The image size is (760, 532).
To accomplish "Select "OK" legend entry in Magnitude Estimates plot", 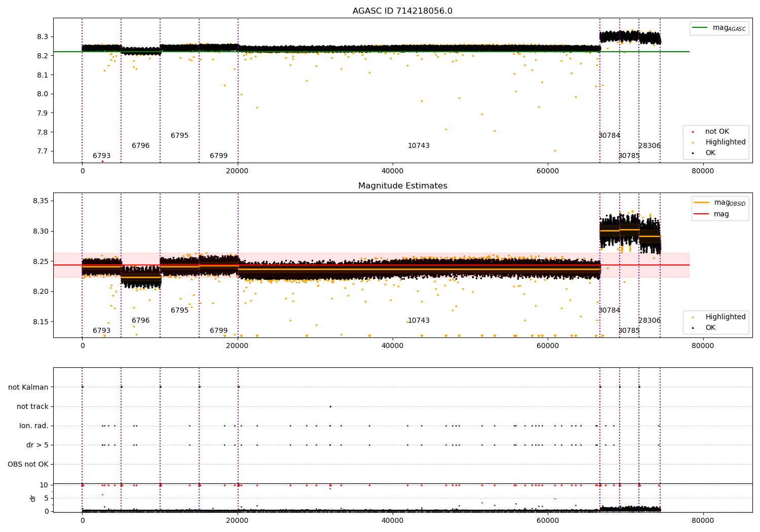I will pyautogui.click(x=710, y=328).
